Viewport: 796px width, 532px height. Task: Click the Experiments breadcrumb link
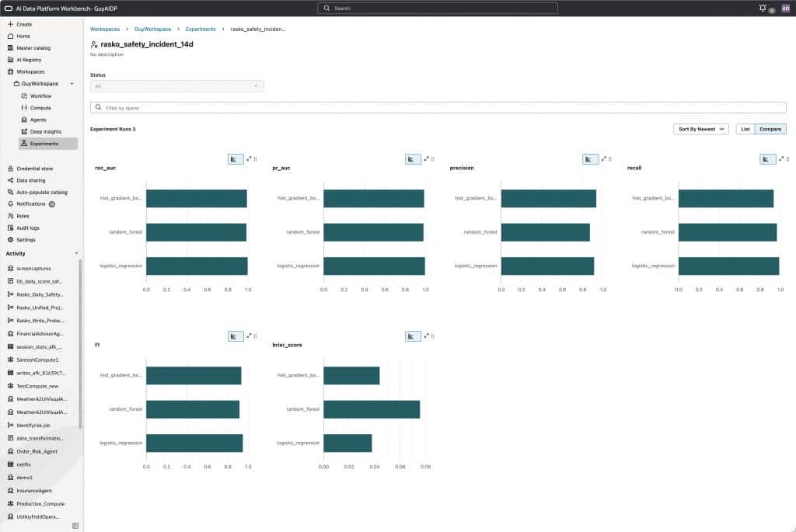(x=201, y=30)
